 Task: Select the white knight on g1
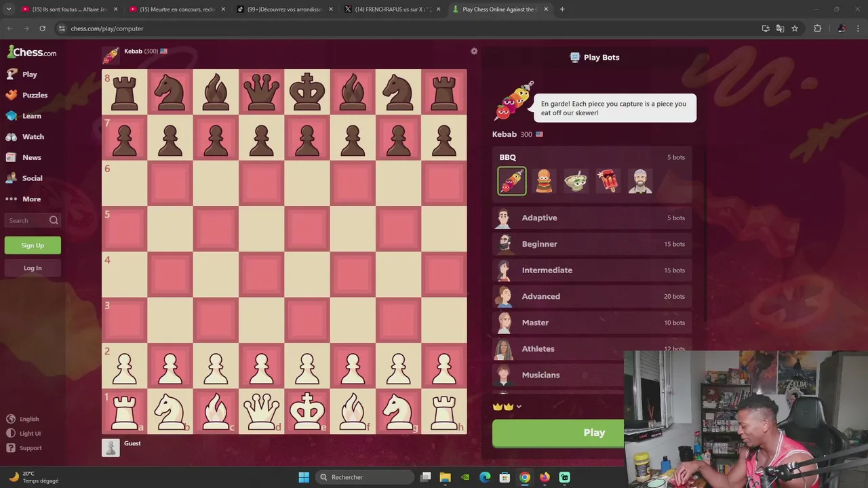[x=398, y=411]
